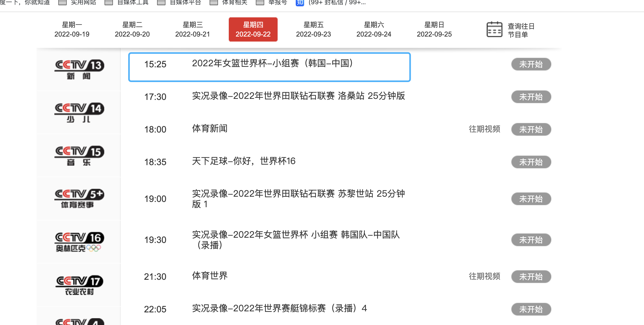The image size is (644, 325).
Task: Select CCTV-14 Children channel logo
Action: (x=79, y=113)
